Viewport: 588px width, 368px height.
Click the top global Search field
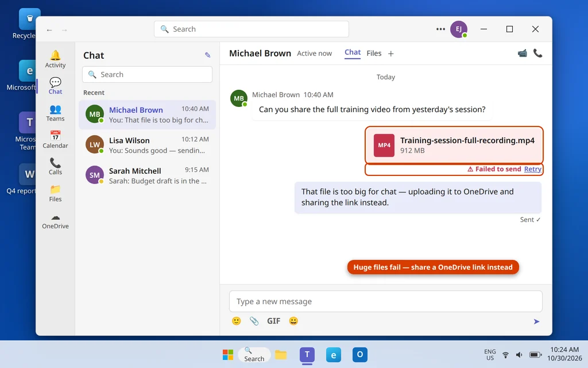252,29
